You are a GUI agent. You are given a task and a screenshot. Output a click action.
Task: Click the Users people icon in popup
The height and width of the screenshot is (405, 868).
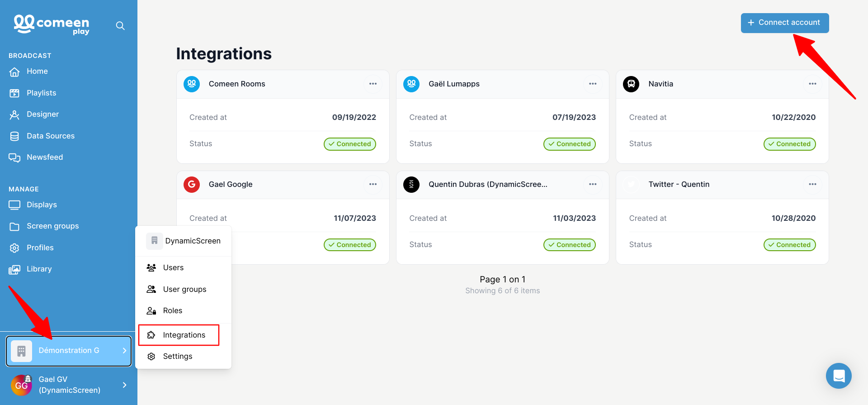point(151,267)
